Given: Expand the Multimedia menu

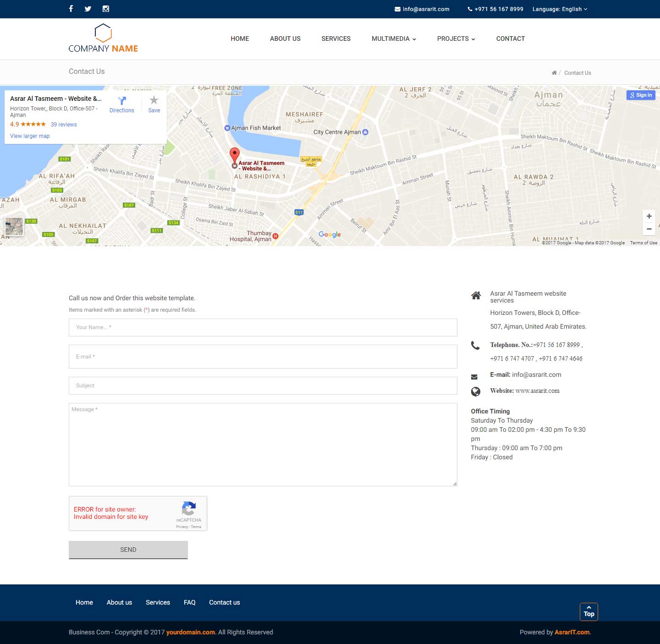Looking at the screenshot, I should (394, 39).
